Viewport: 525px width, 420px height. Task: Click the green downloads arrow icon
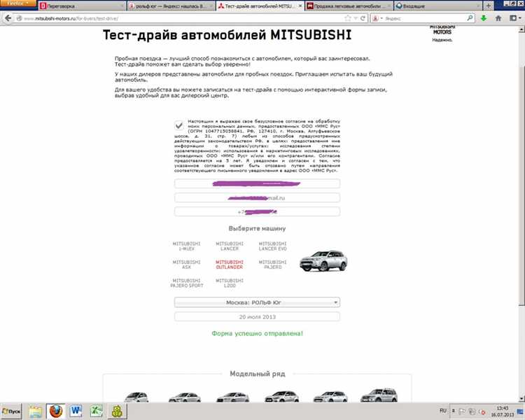click(483, 18)
